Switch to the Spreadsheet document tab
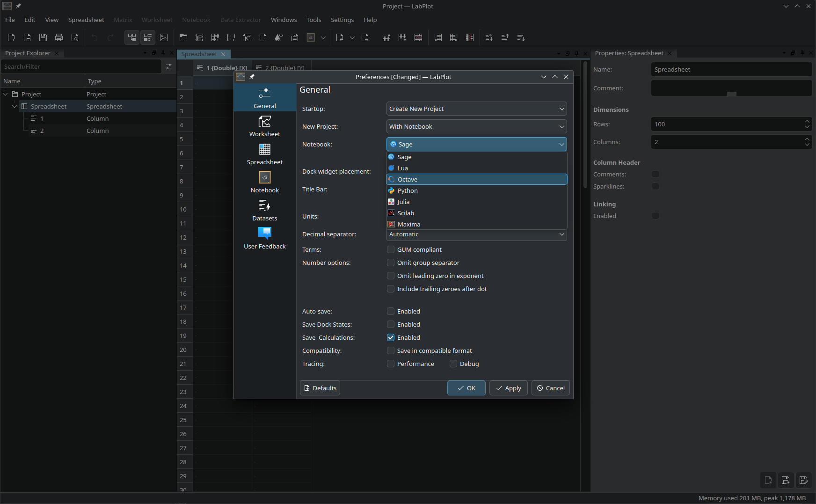 [x=200, y=54]
